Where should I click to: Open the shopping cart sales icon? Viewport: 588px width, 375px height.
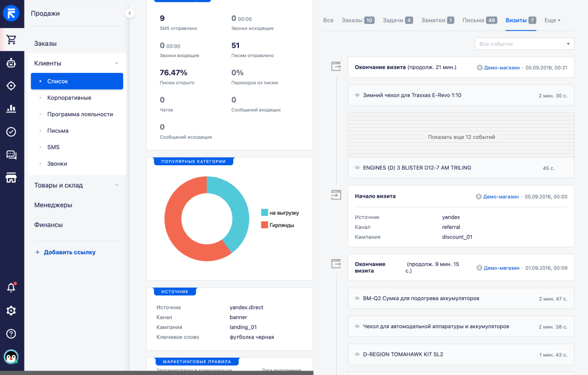tap(11, 40)
